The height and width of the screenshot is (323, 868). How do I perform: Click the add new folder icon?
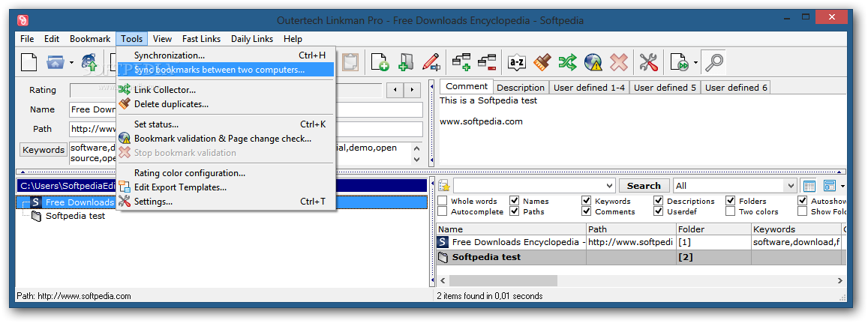pyautogui.click(x=406, y=62)
